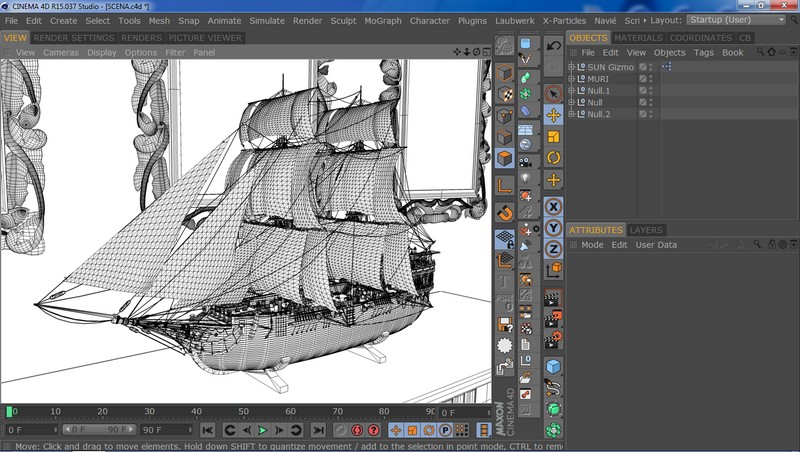Expand the Null.2 object tree
800x452 pixels.
coord(571,114)
